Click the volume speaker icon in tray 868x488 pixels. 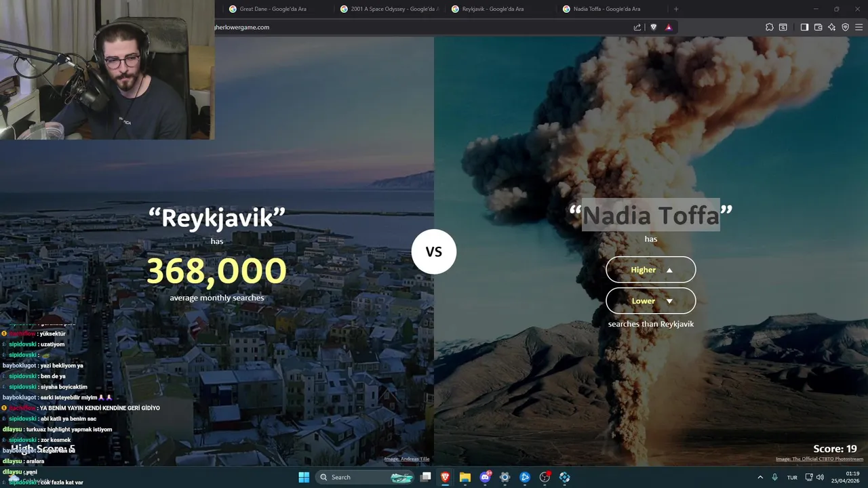pyautogui.click(x=819, y=477)
